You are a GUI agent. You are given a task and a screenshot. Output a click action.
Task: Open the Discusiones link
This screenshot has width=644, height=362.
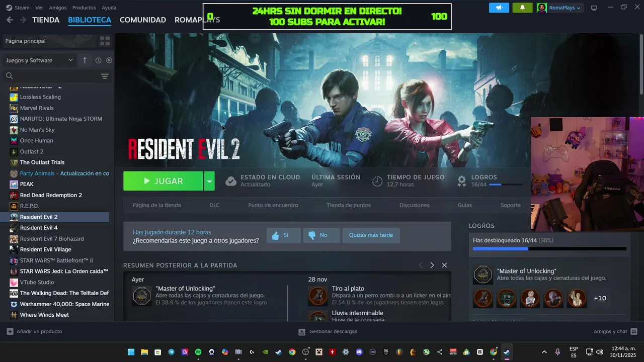click(415, 205)
